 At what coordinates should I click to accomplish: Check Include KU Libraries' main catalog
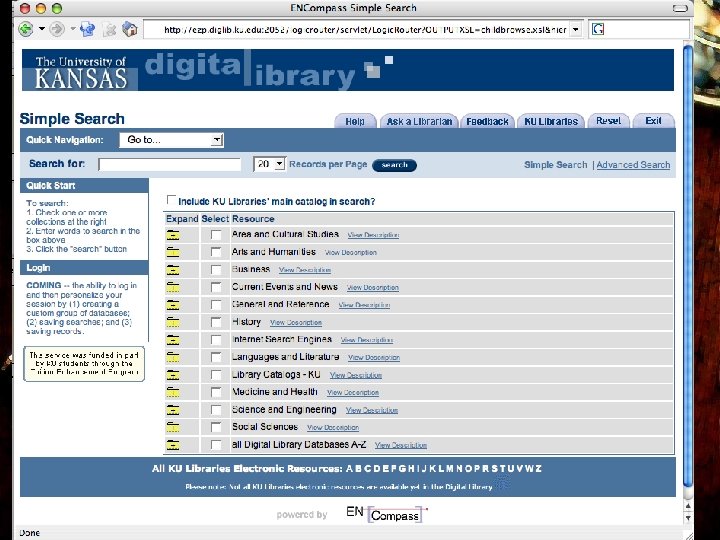tap(171, 200)
